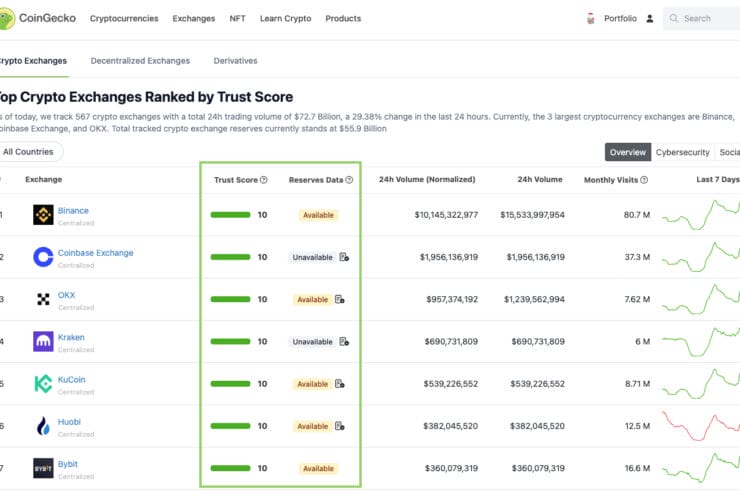Image resolution: width=740 pixels, height=492 pixels.
Task: Click Huobi monthly visits 12.5 M
Action: [x=637, y=426]
